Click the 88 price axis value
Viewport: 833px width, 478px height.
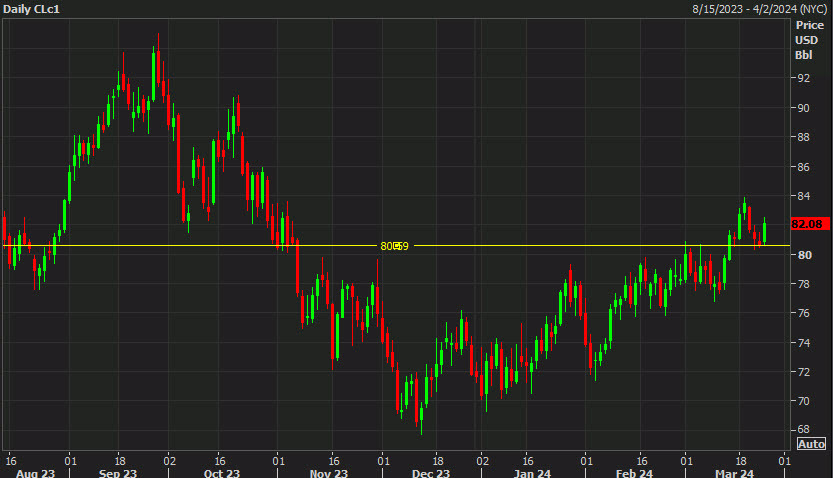pos(804,137)
